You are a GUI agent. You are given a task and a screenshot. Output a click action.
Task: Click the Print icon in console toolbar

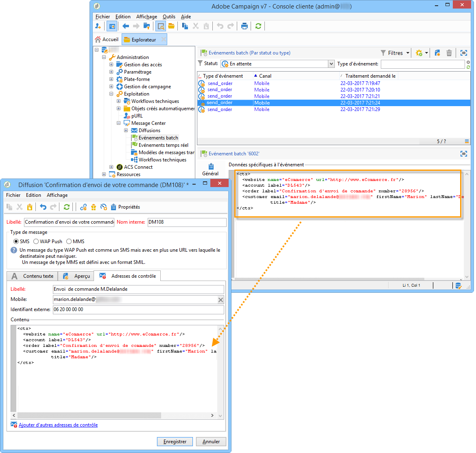[x=245, y=26]
